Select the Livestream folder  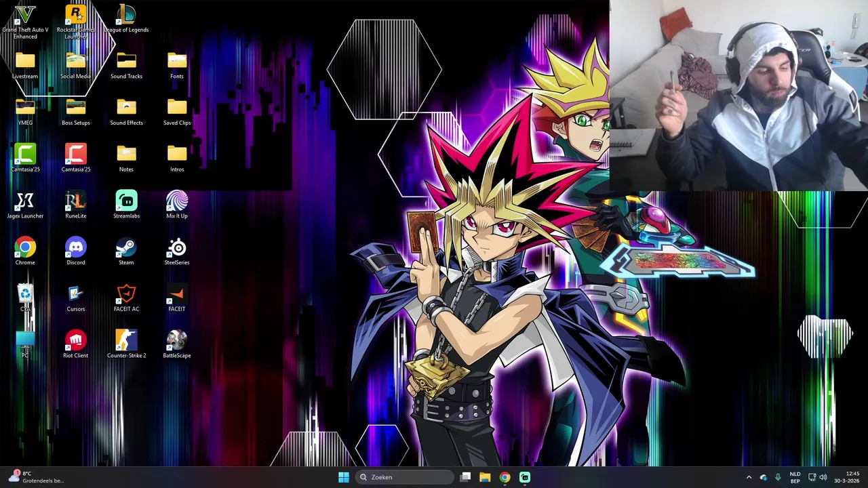(x=25, y=66)
